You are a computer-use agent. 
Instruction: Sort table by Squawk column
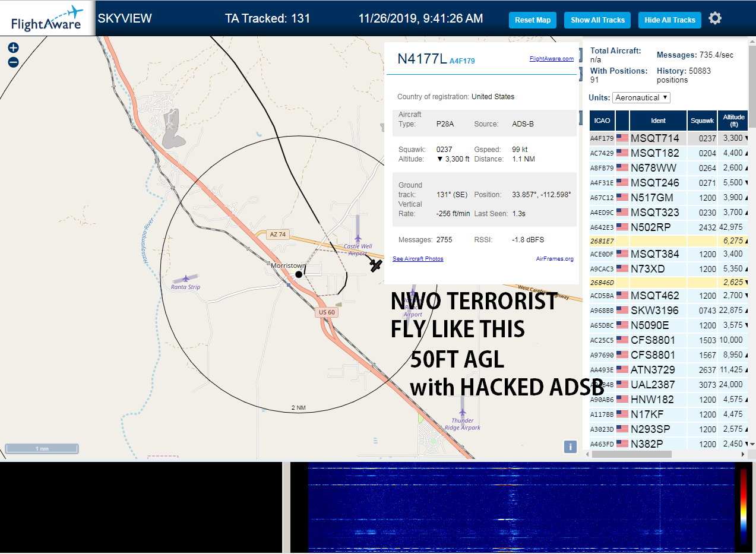(702, 121)
